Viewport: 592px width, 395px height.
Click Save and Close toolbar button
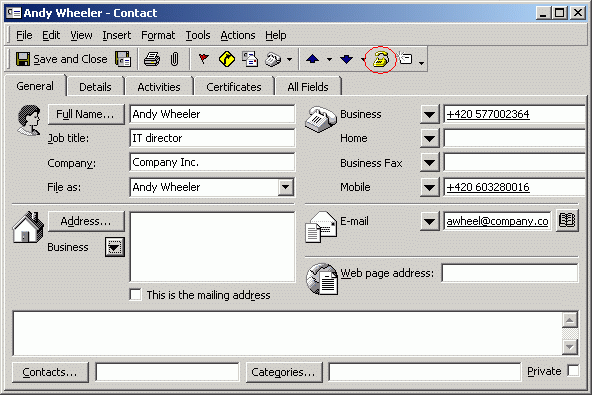(x=62, y=59)
